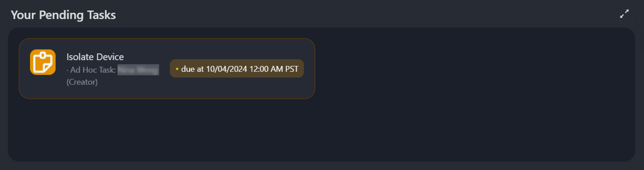Click the PST timezone text
The image size is (644, 170).
coord(292,69)
